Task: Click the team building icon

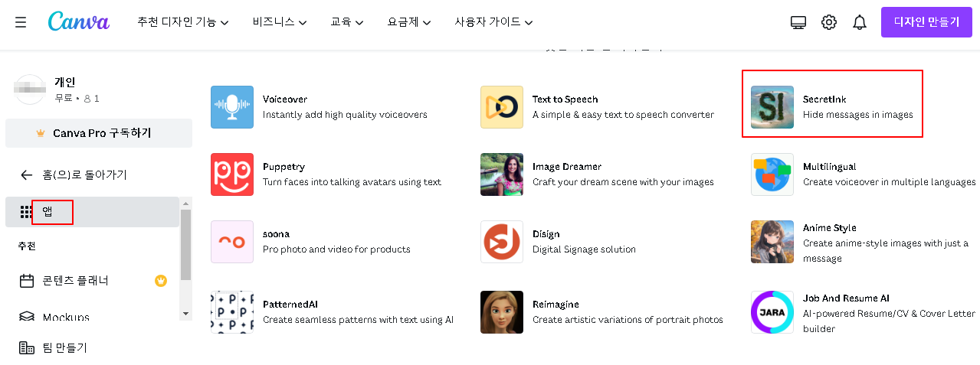Action: click(x=27, y=347)
